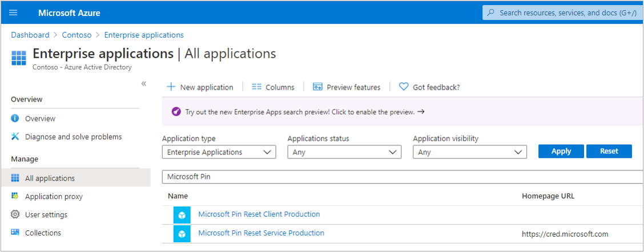Image resolution: width=644 pixels, height=252 pixels.
Task: Select Overview in the sidebar
Action: tap(40, 119)
